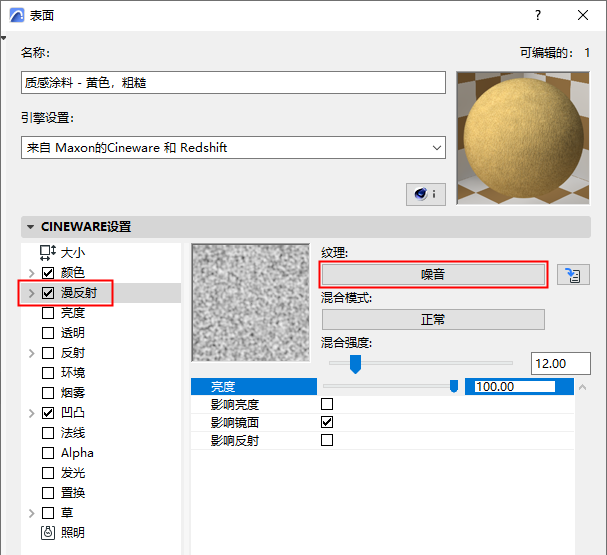
Task: Enable the 法线 channel checkbox
Action: coord(48,433)
